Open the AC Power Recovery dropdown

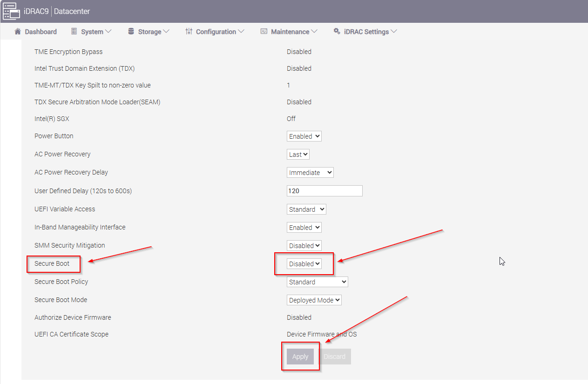click(x=298, y=155)
